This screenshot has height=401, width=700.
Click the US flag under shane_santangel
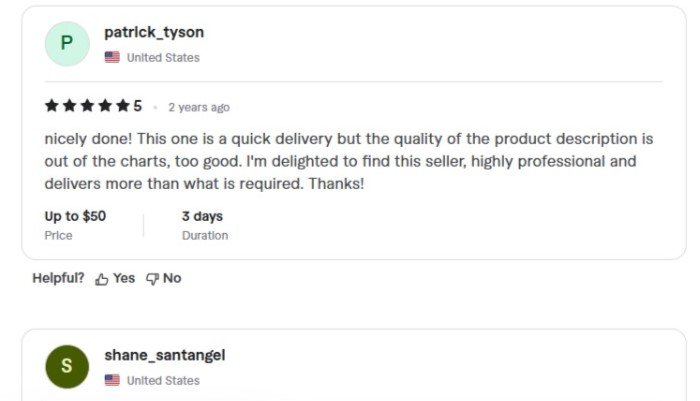112,381
